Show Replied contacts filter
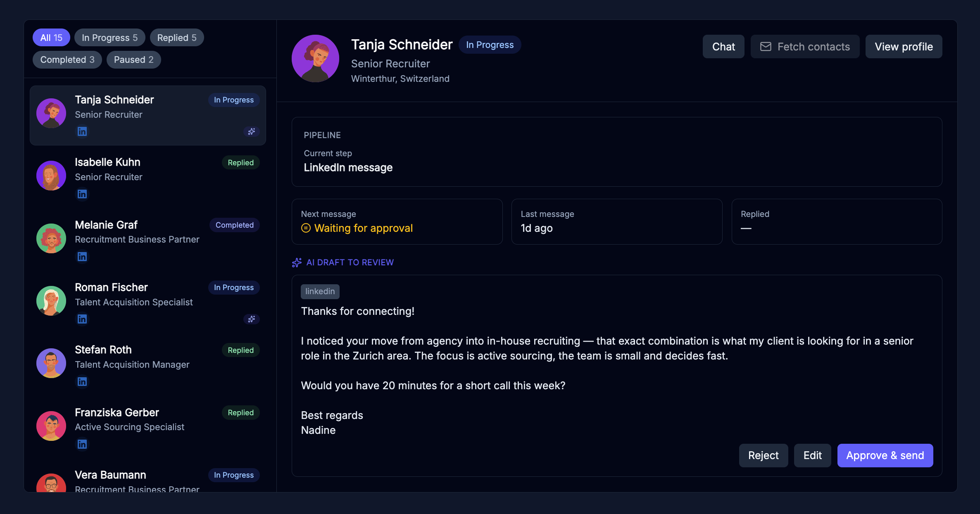 [x=177, y=38]
